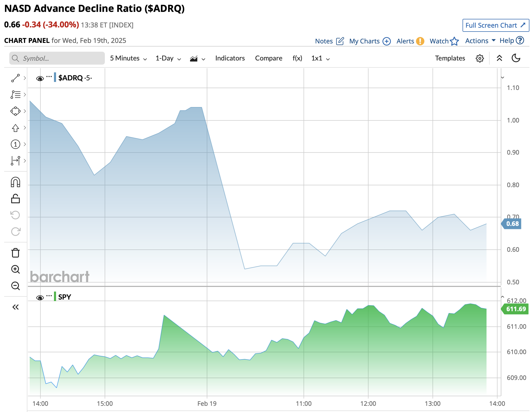Click the blue $ADRQ color swatch
532x412 pixels.
pos(55,78)
